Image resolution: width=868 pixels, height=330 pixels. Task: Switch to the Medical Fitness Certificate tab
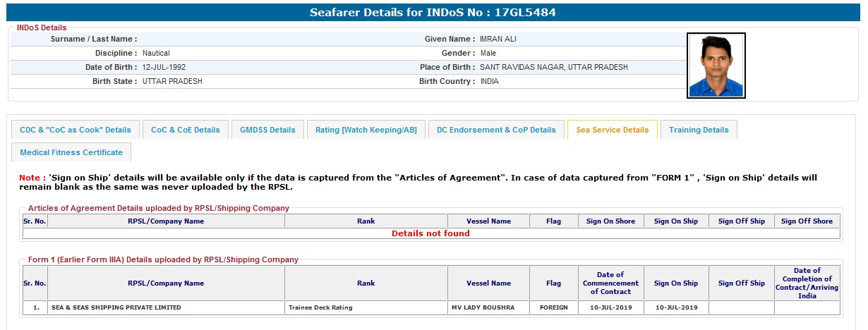[x=71, y=152]
